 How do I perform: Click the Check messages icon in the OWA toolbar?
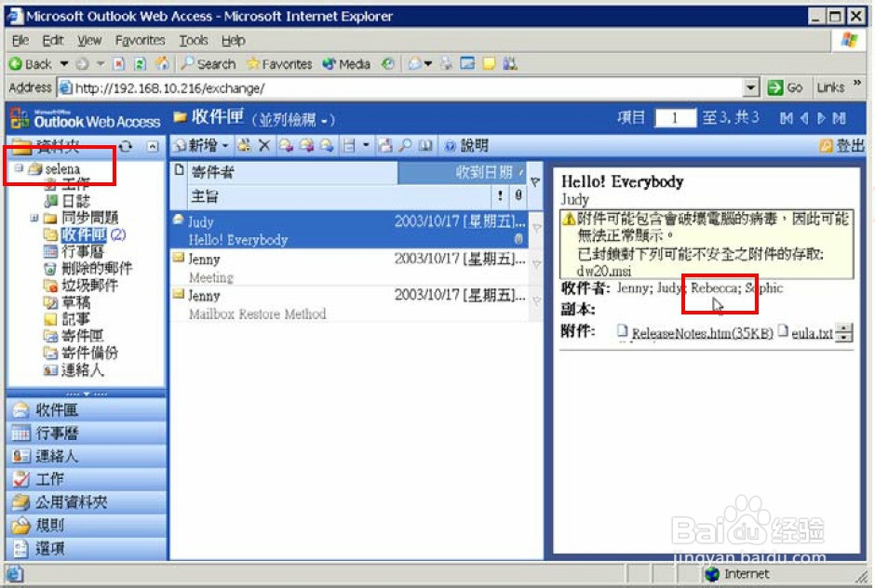pos(385,146)
